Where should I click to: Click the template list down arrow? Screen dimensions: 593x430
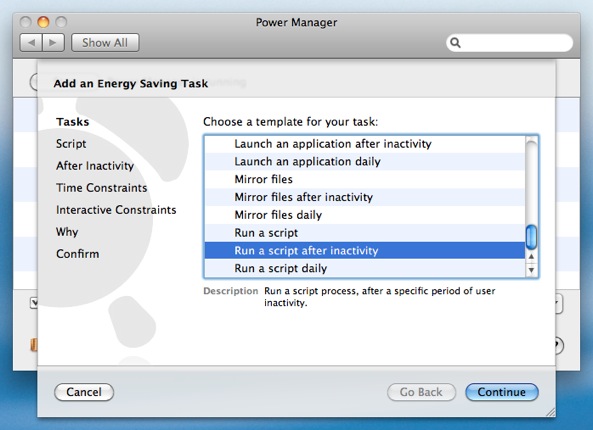pos(531,270)
